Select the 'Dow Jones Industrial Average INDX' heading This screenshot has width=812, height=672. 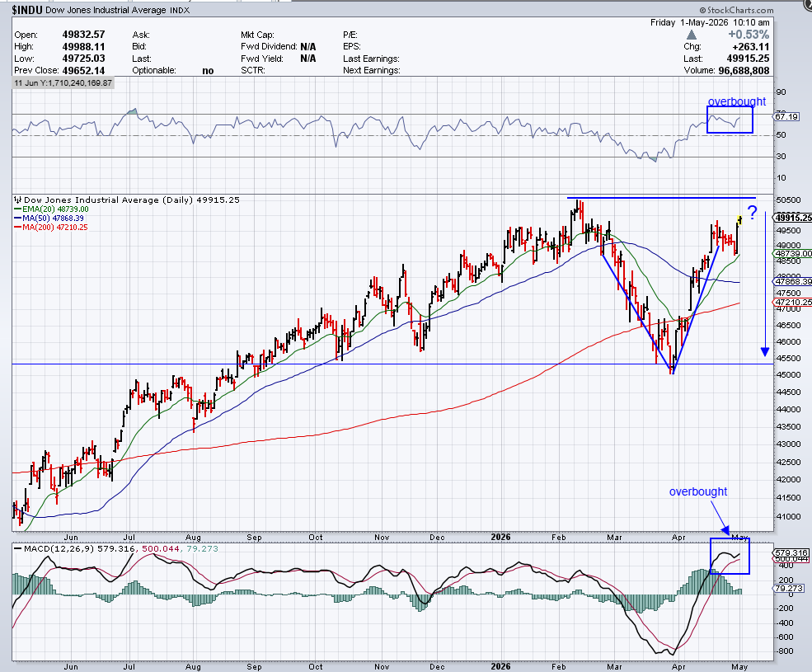click(x=118, y=10)
